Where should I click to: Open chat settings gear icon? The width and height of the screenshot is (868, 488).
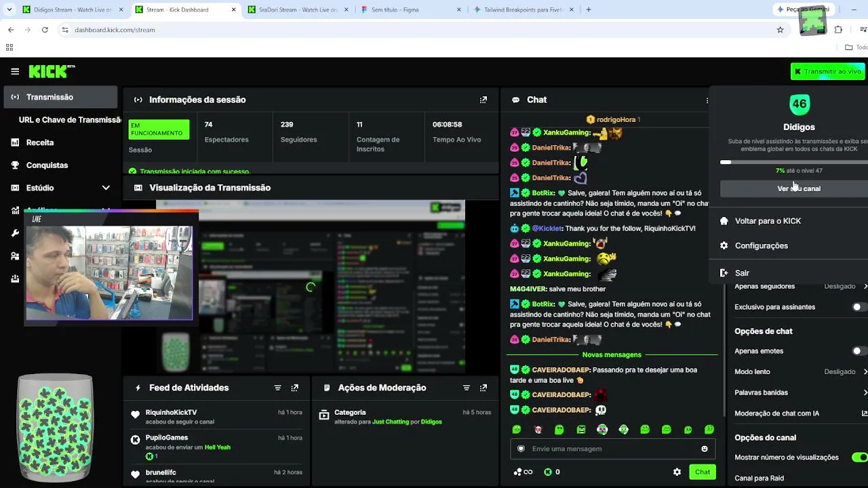click(x=677, y=472)
